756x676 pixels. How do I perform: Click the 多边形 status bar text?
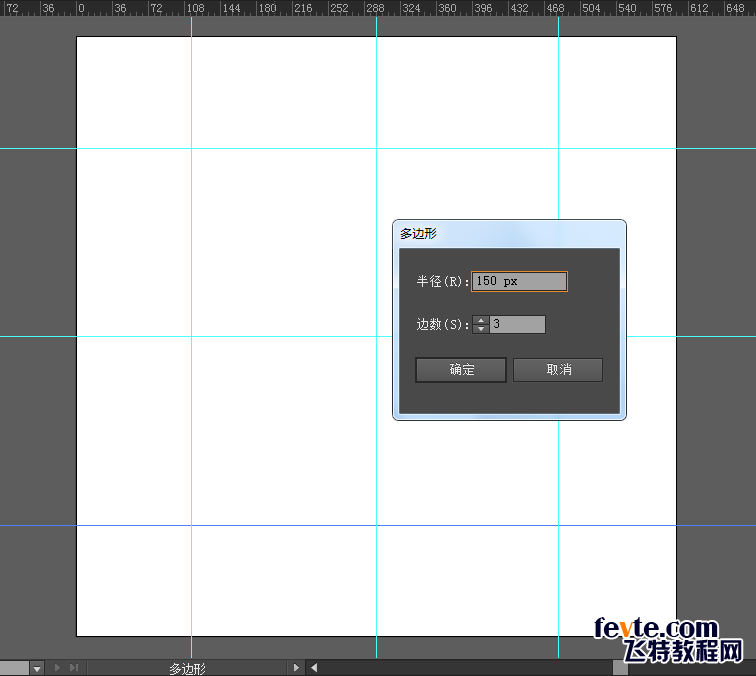pos(188,669)
